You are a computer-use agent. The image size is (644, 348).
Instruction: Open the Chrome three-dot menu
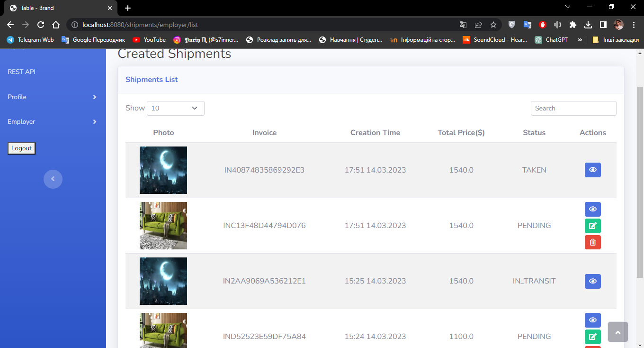[x=634, y=25]
